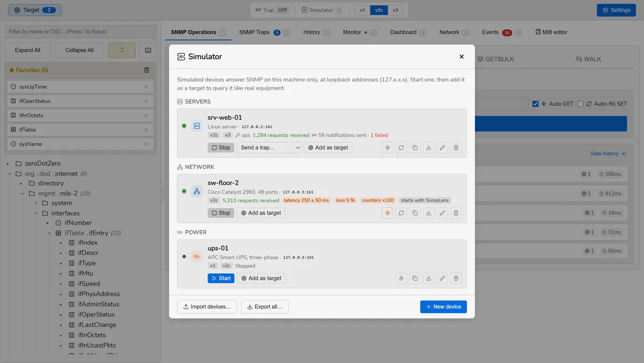Toggle the Auto GET checkbox
This screenshot has height=363, width=644.
coord(536,104)
